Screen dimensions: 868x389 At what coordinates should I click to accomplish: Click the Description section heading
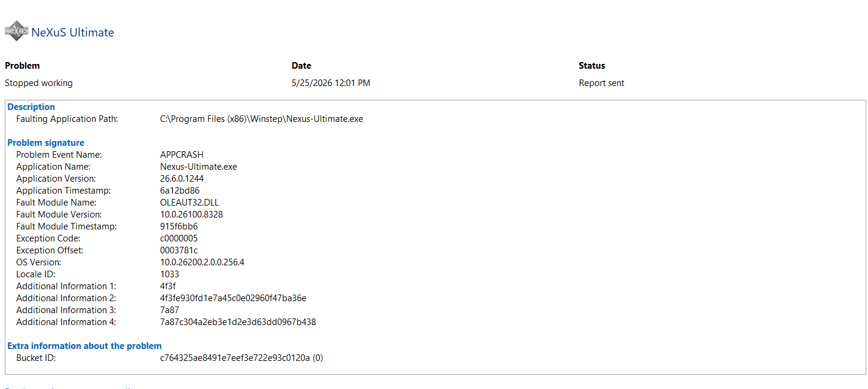31,107
